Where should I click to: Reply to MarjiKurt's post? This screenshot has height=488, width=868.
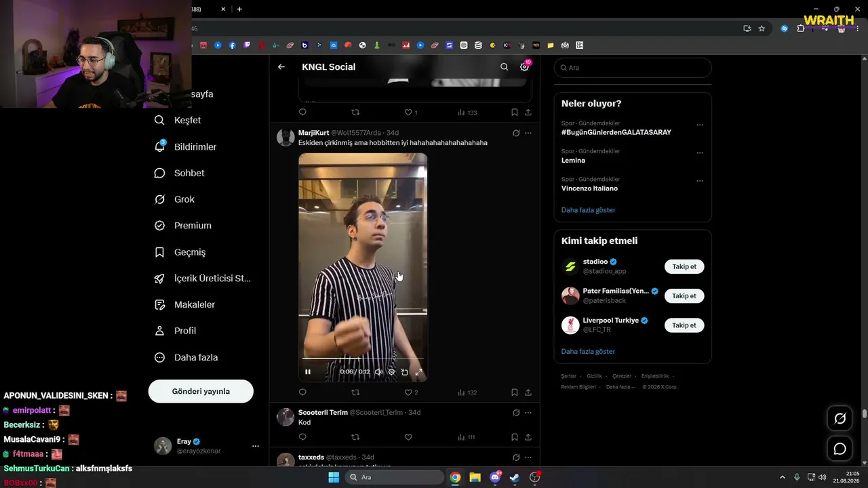pos(302,392)
